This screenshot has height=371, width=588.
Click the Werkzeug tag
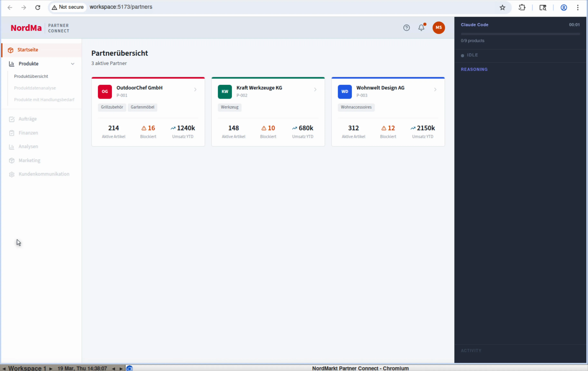click(x=230, y=107)
